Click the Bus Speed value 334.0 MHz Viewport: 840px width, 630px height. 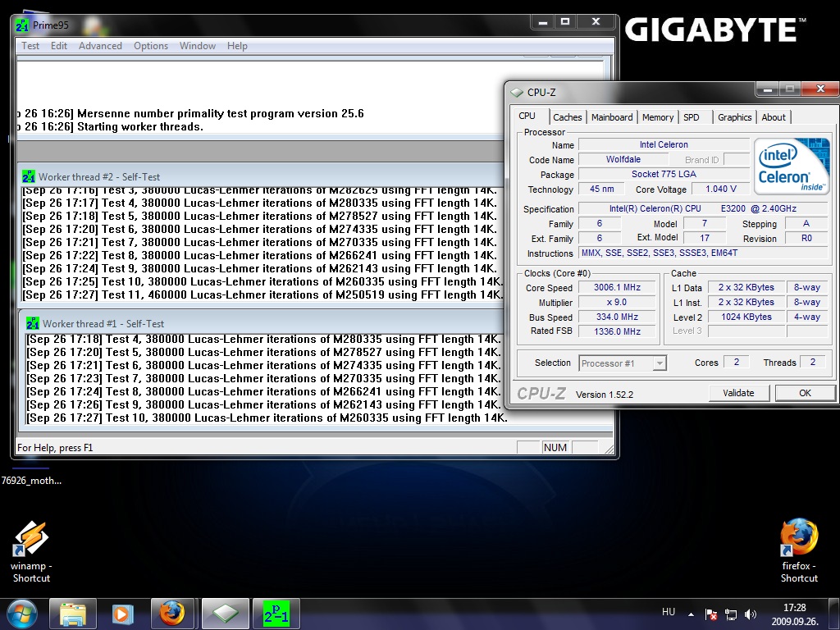617,317
